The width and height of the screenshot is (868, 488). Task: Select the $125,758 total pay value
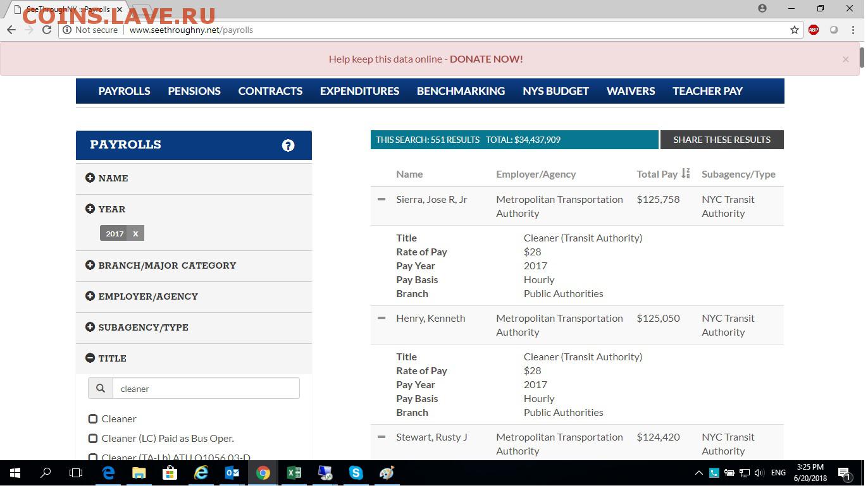(658, 199)
